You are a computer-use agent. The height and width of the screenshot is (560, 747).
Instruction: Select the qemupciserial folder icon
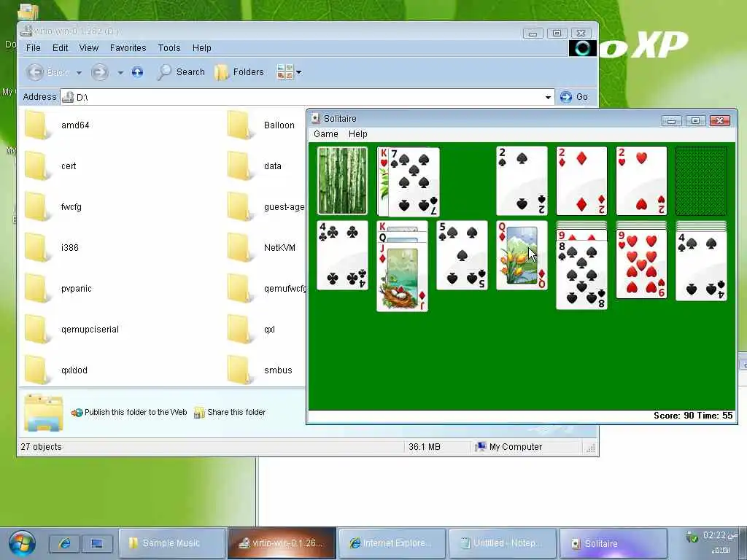(x=37, y=330)
